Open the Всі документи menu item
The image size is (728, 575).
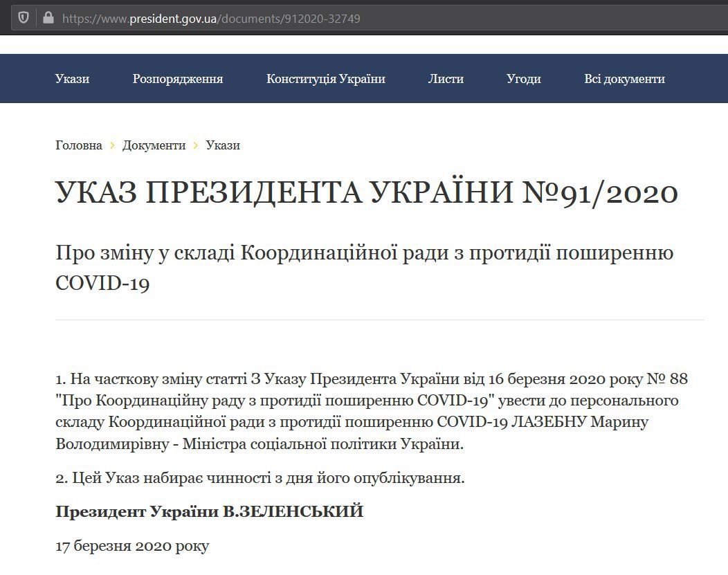[624, 79]
